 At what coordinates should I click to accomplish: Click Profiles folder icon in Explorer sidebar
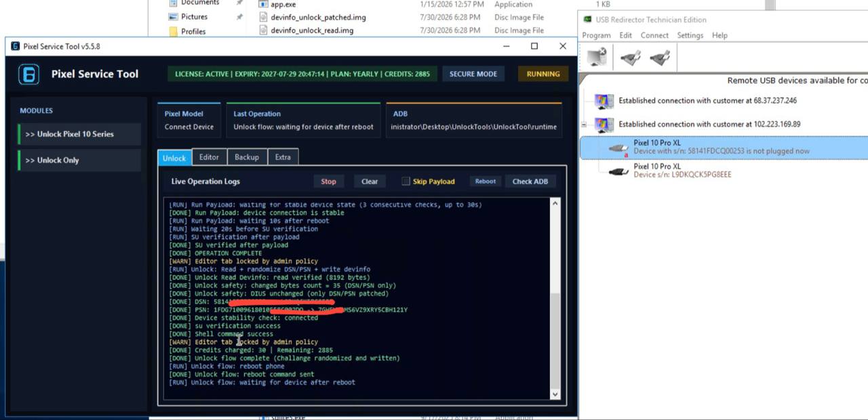[x=174, y=31]
